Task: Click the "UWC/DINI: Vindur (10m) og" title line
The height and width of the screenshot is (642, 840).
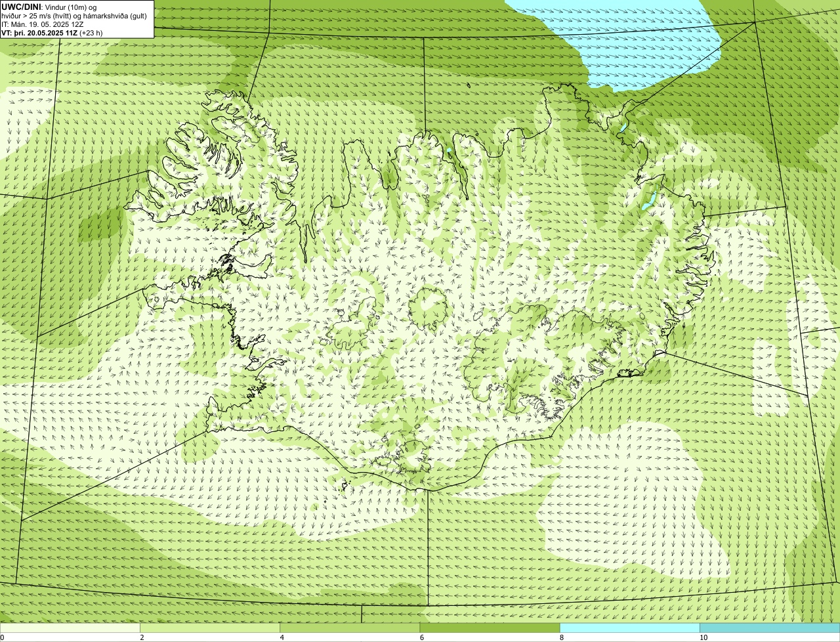Action: click(49, 7)
